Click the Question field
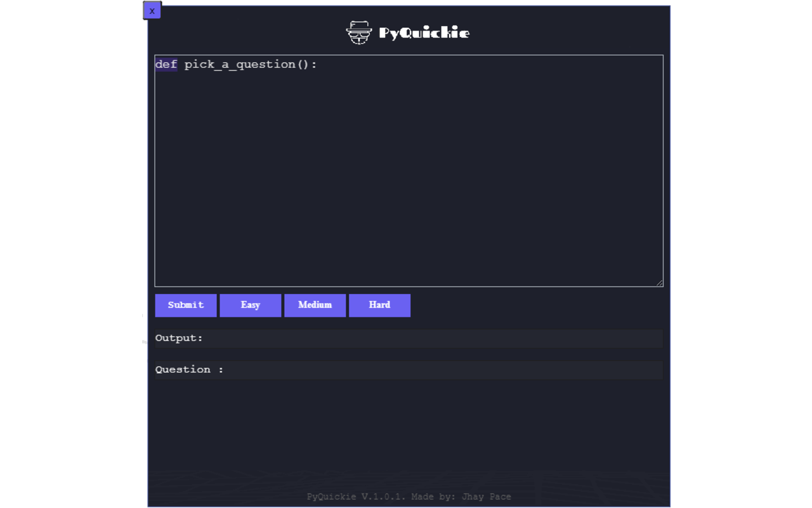 click(409, 370)
